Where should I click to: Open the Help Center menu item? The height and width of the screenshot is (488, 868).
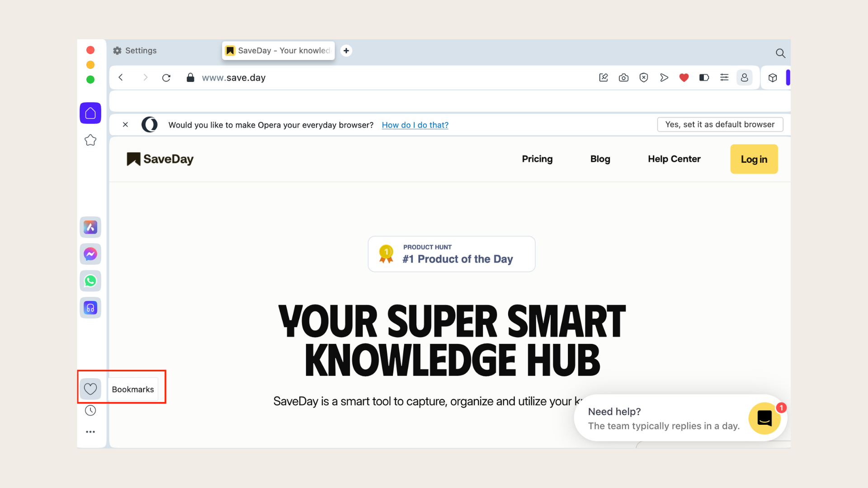tap(674, 159)
